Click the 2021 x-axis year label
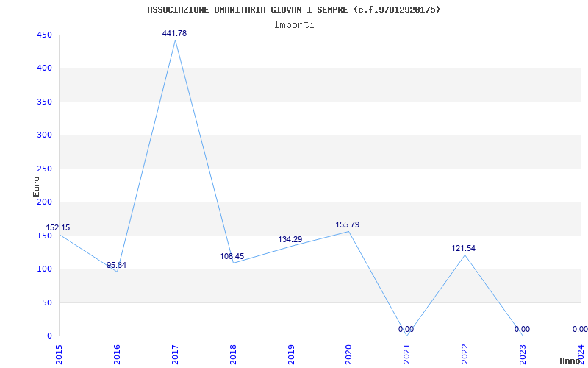Viewport: 588px width, 368px height. (407, 354)
